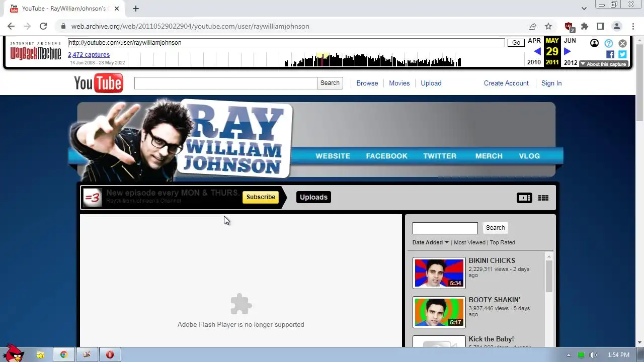Reload the page with the refresh icon
Viewport: 644px width, 362px height.
(43, 26)
